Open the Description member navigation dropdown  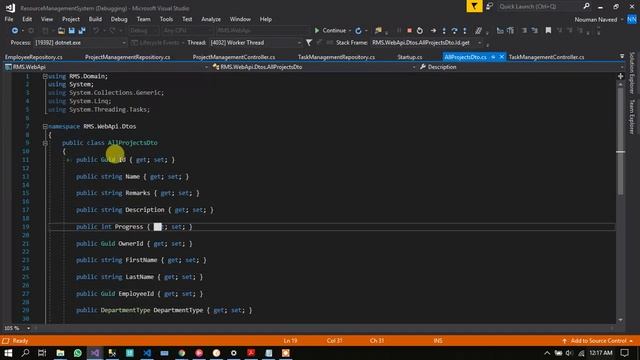click(x=621, y=67)
